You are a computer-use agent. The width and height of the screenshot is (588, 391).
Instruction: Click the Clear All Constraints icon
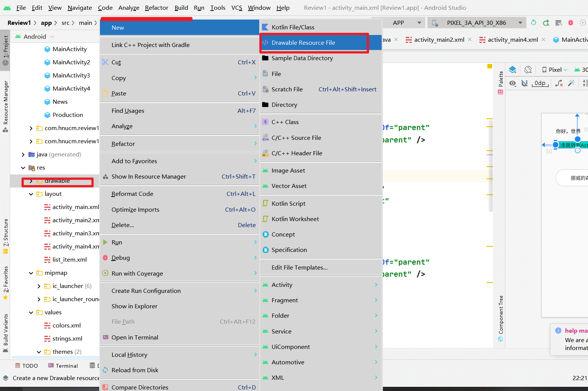pos(559,83)
